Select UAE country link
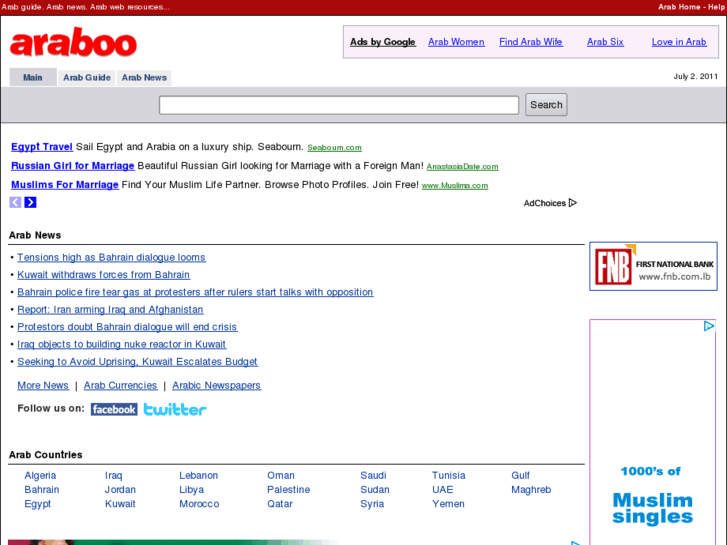Screen dimensions: 727x545 pos(443,489)
